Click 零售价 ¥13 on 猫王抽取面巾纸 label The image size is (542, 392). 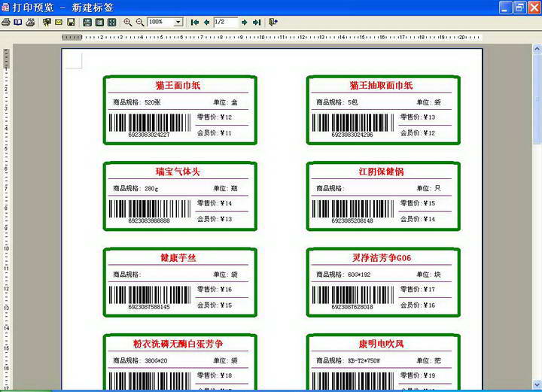418,117
